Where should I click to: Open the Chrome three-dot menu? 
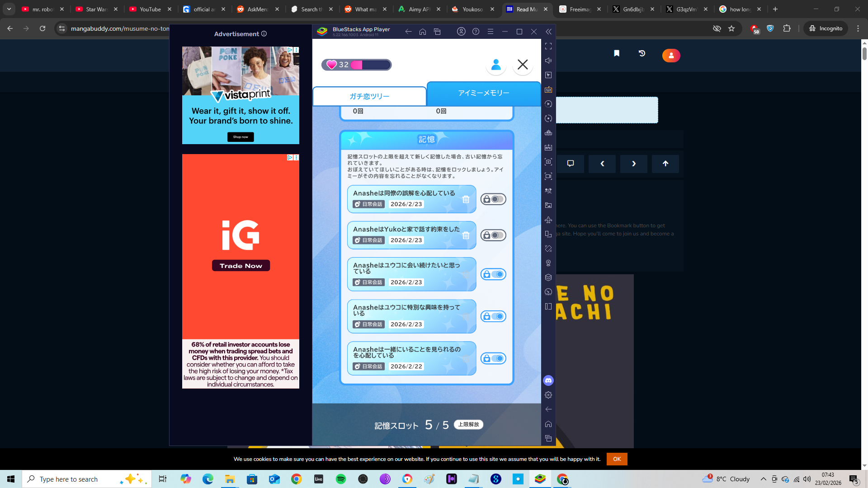pyautogui.click(x=858, y=28)
